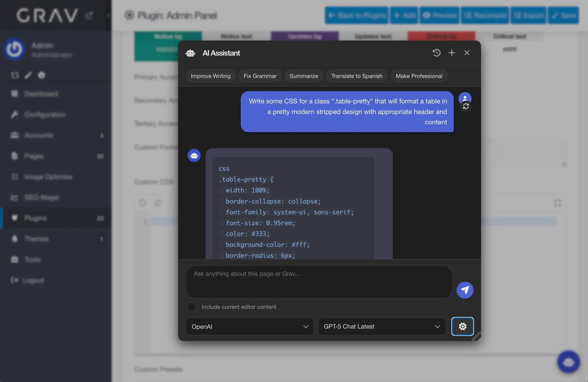Click floating AI chat bubble button
Viewport: 588px width, 382px height.
click(x=568, y=362)
